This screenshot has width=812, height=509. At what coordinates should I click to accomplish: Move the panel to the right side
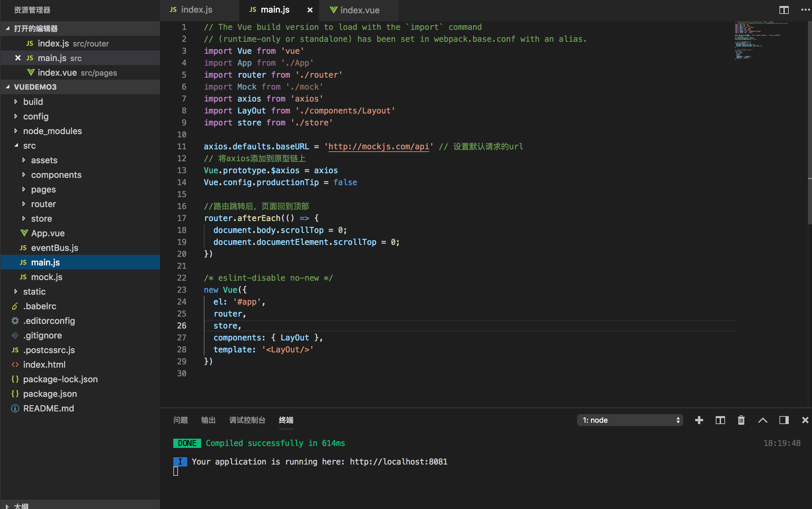click(x=784, y=420)
